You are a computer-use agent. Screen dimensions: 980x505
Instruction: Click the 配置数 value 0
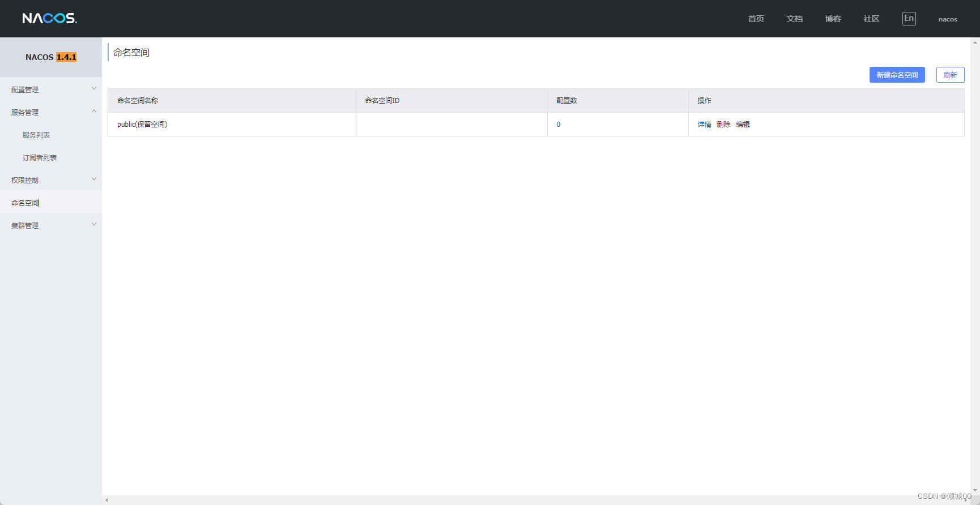click(558, 125)
